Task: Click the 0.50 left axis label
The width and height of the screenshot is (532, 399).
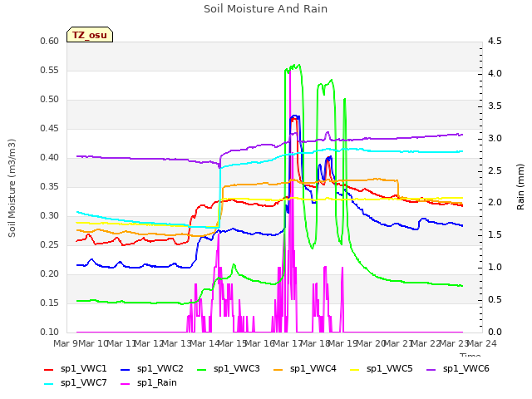Action: click(x=50, y=100)
